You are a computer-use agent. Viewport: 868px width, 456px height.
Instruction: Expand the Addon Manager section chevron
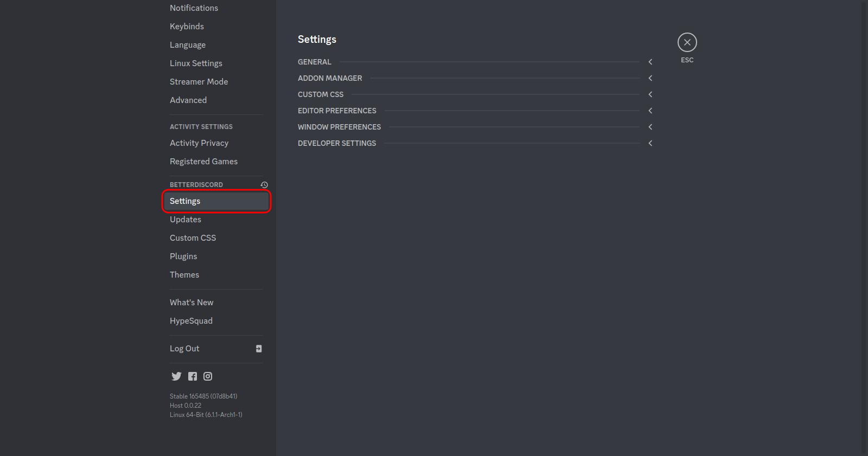[650, 78]
